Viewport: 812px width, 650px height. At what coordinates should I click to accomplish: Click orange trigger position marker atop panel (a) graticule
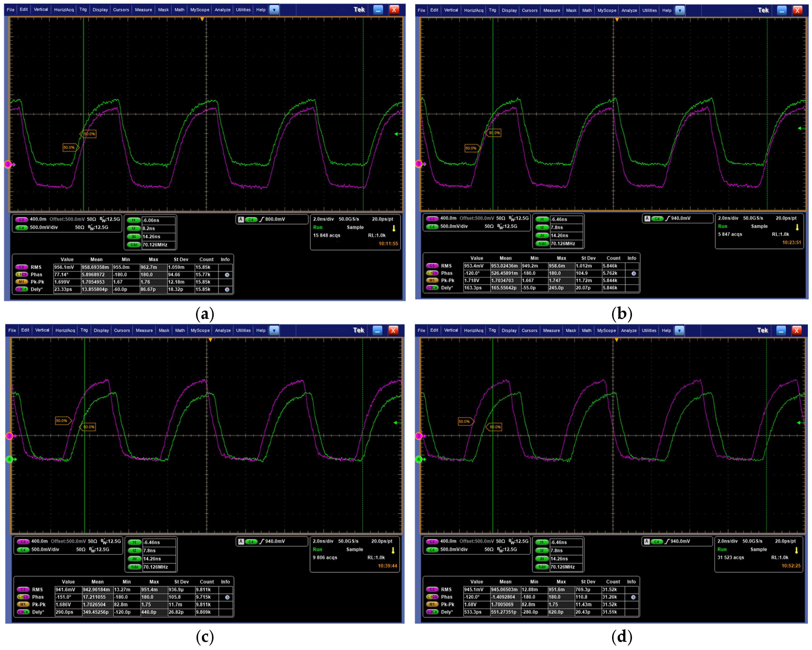click(202, 19)
